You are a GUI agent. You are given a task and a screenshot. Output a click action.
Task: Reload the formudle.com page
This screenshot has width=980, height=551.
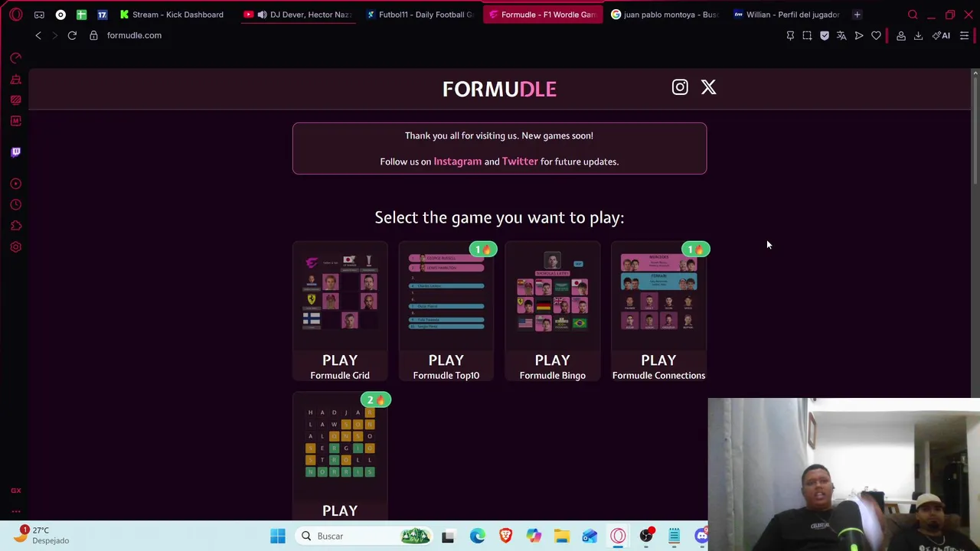[72, 35]
